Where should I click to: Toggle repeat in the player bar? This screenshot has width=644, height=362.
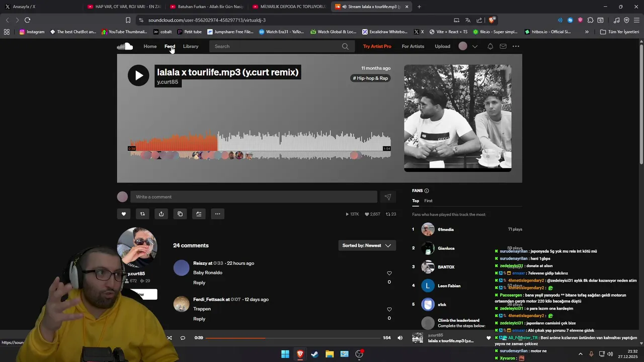tap(183, 338)
